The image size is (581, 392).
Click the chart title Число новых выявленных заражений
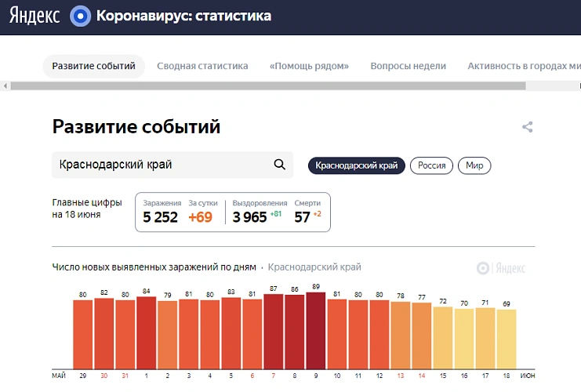[x=154, y=267]
